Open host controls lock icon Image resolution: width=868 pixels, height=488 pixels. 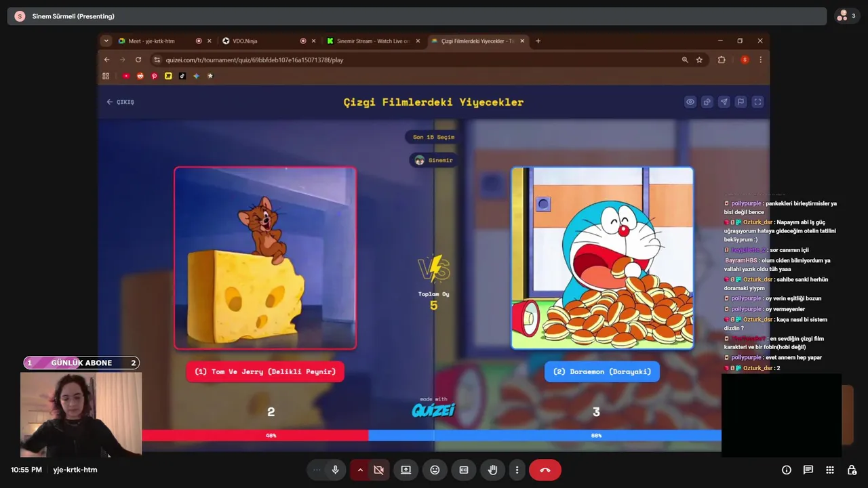[852, 470]
